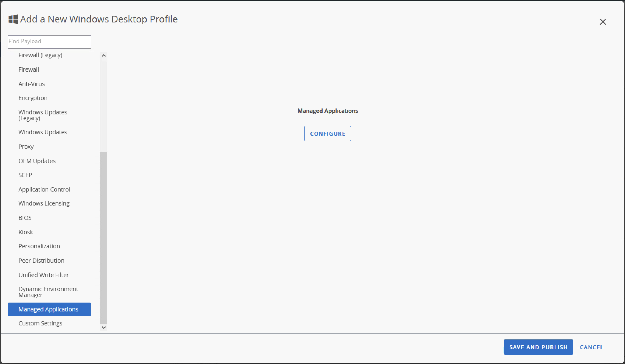Viewport: 625px width, 364px height.
Task: Select the Proxy payload
Action: coord(26,146)
